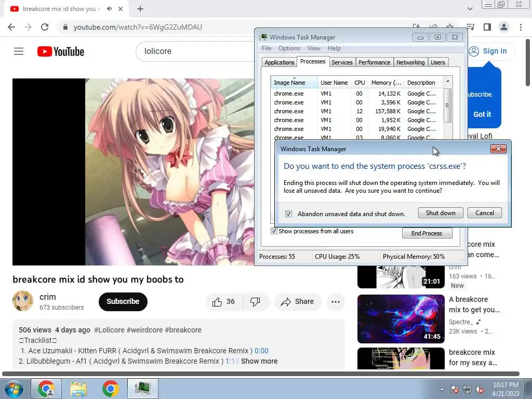The image size is (532, 399).
Task: Open Task Manager File menu
Action: 267,48
